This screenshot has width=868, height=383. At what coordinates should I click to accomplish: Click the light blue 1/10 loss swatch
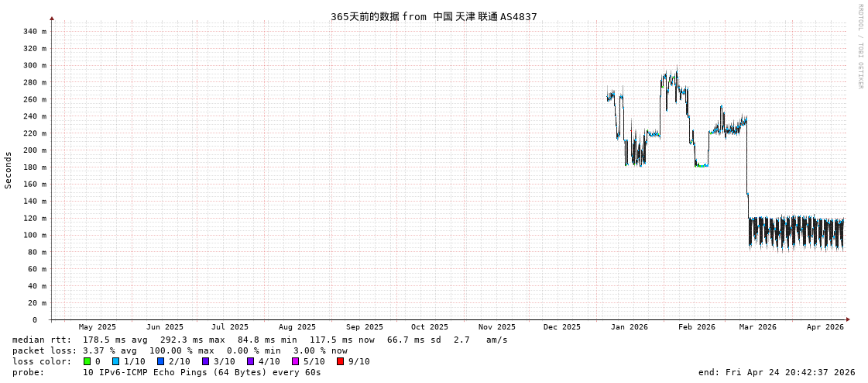tap(115, 361)
